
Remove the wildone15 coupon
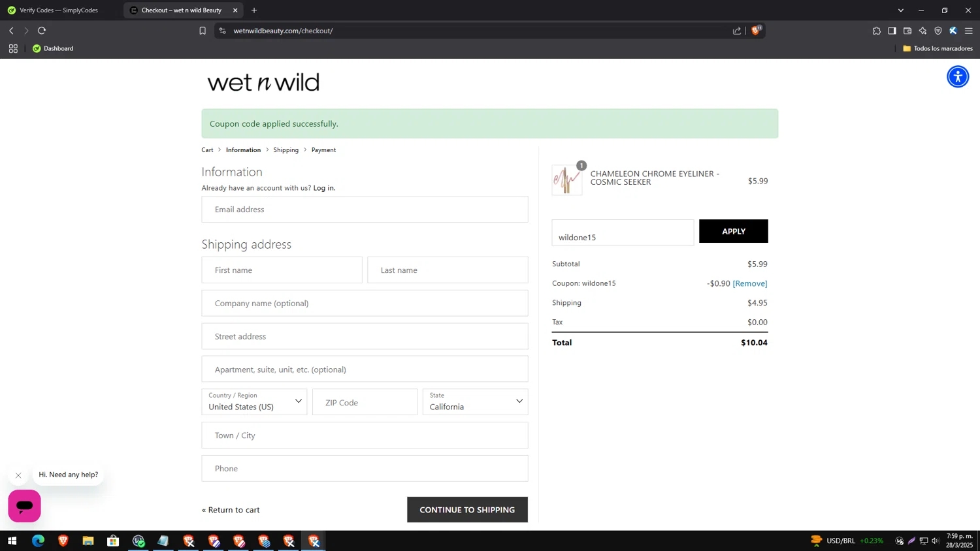coord(750,283)
